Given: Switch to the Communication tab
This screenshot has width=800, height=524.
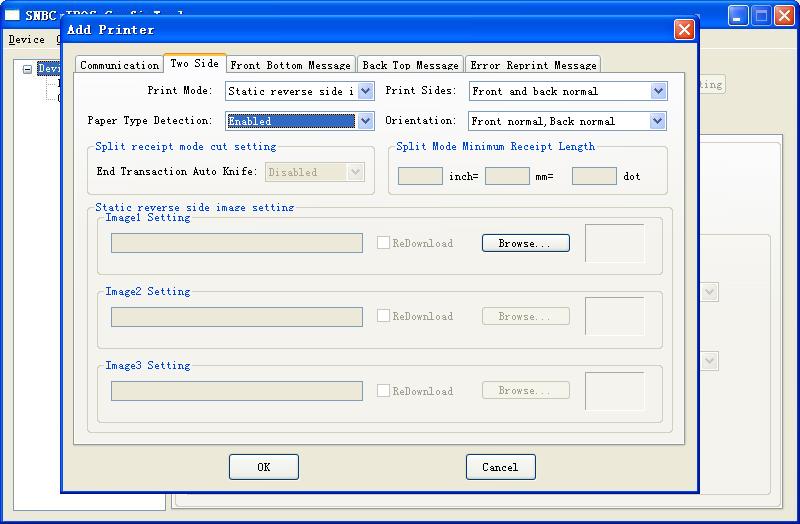Looking at the screenshot, I should coord(119,65).
